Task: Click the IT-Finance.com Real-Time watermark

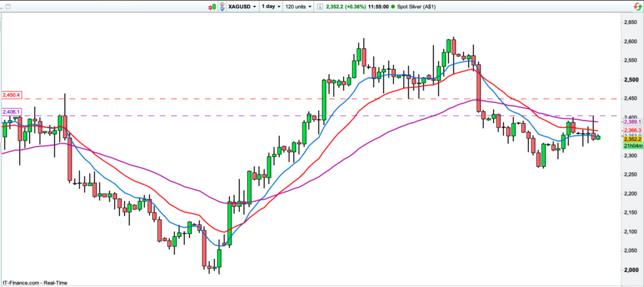Action: point(35,281)
